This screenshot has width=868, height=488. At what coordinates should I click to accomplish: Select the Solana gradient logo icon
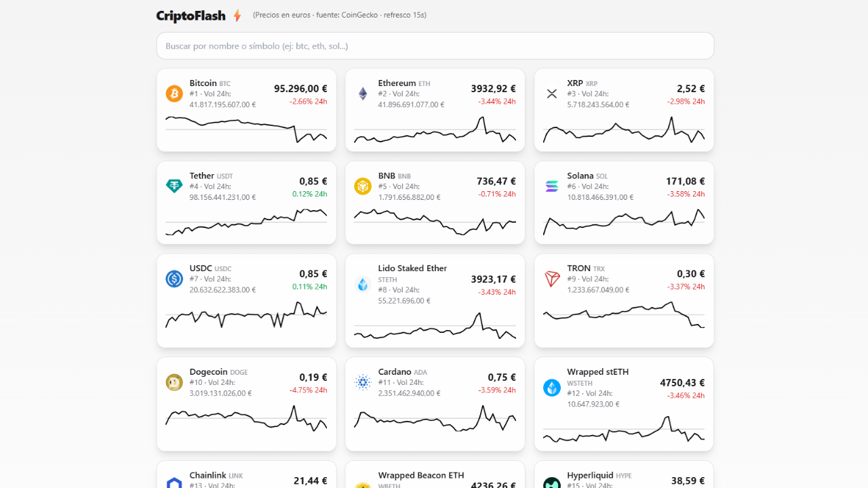(552, 186)
